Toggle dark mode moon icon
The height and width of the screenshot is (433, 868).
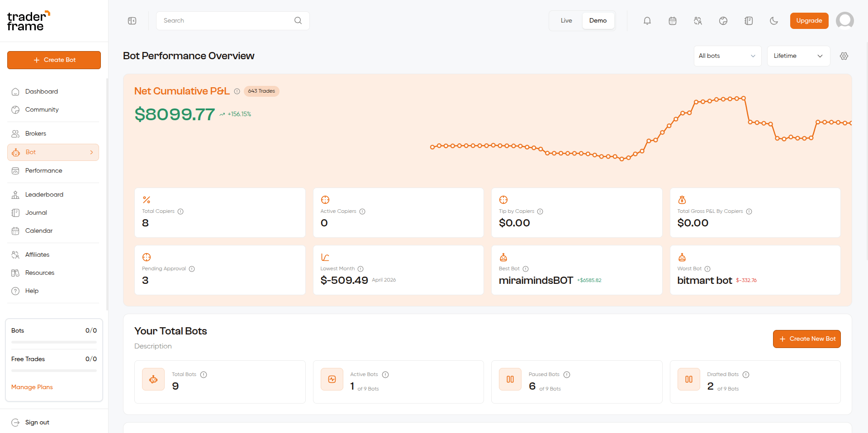coord(774,21)
